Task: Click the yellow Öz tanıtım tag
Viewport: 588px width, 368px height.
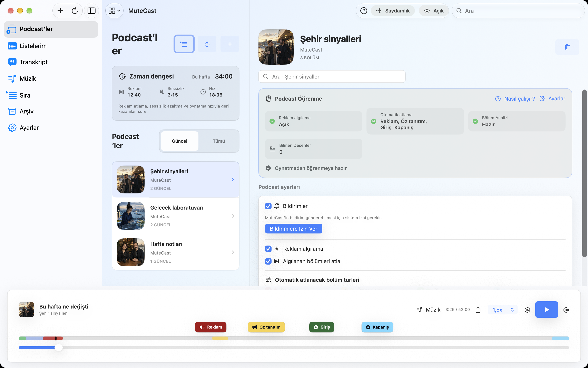Action: [266, 327]
